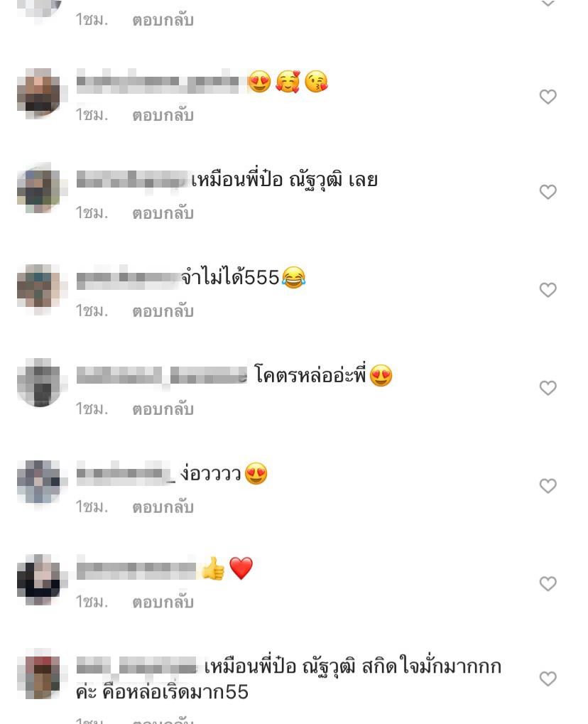Like the comment จำไม่ได้555
This screenshot has width=588, height=724.
pyautogui.click(x=548, y=290)
